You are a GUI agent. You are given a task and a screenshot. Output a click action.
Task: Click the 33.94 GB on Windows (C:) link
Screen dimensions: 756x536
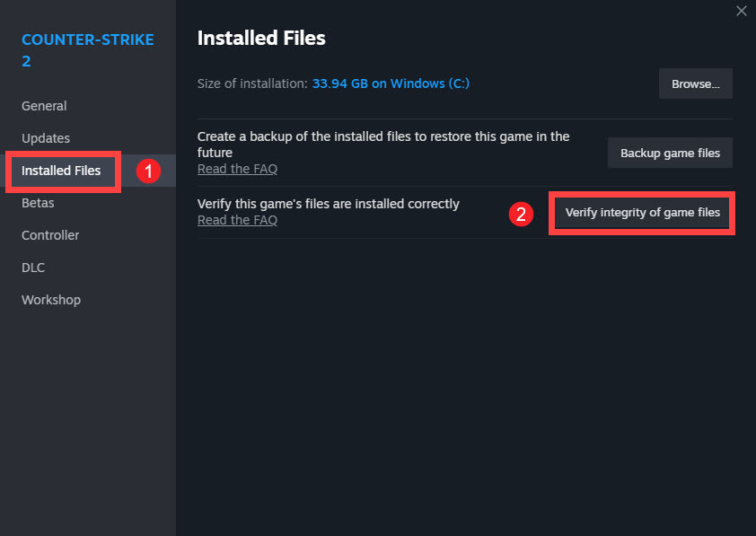(x=391, y=83)
